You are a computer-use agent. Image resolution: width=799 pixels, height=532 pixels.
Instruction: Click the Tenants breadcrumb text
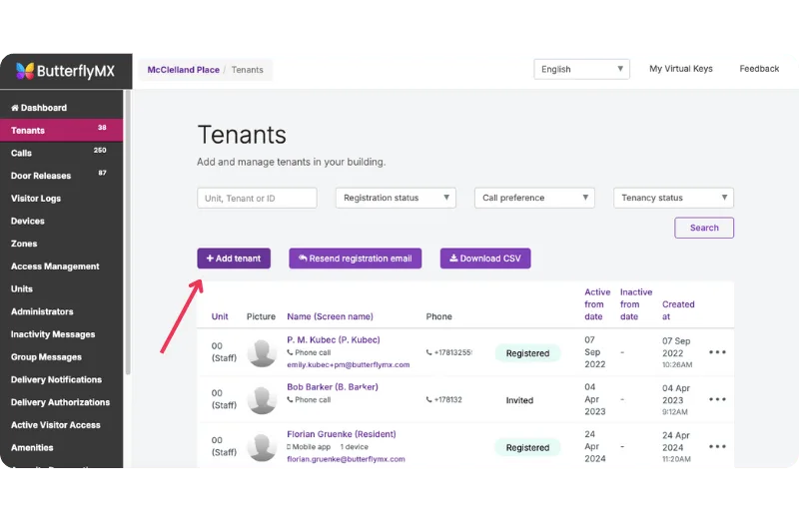point(247,70)
